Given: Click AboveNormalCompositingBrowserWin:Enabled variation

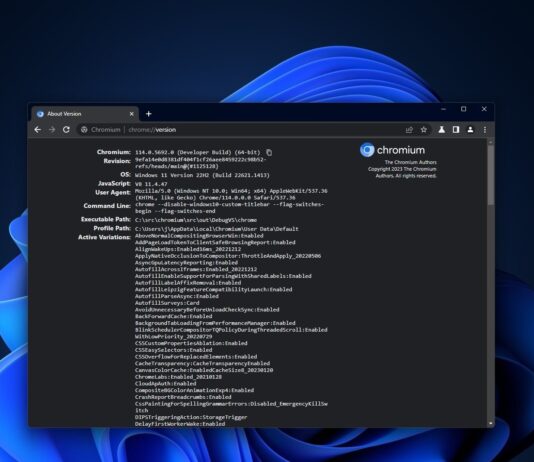Looking at the screenshot, I should point(199,236).
